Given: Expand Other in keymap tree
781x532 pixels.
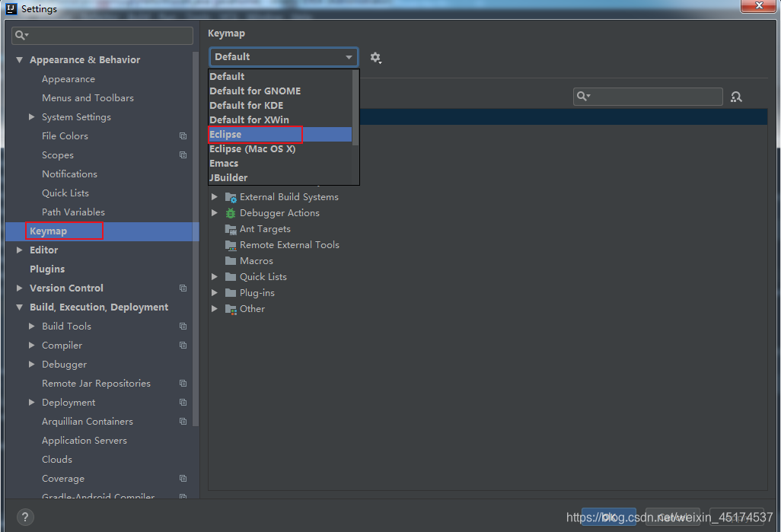Looking at the screenshot, I should click(215, 309).
